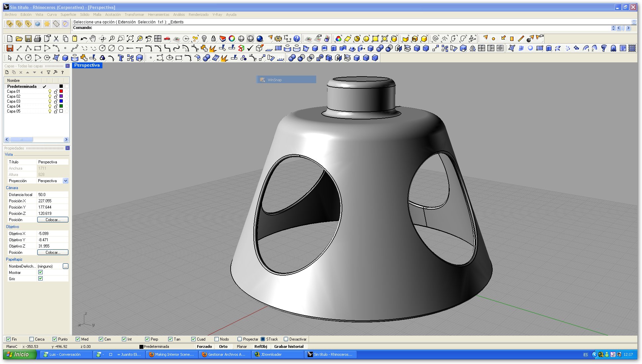Toggle Orto in the status bar

point(223,347)
